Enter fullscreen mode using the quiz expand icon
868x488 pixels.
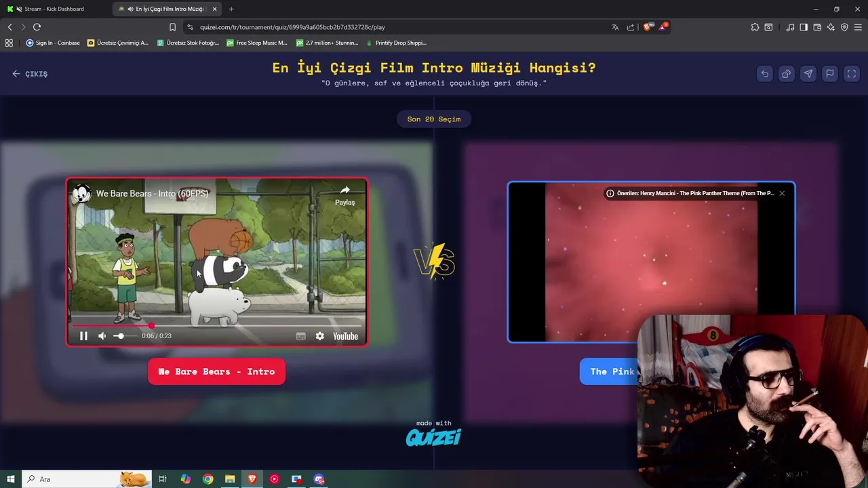(852, 74)
